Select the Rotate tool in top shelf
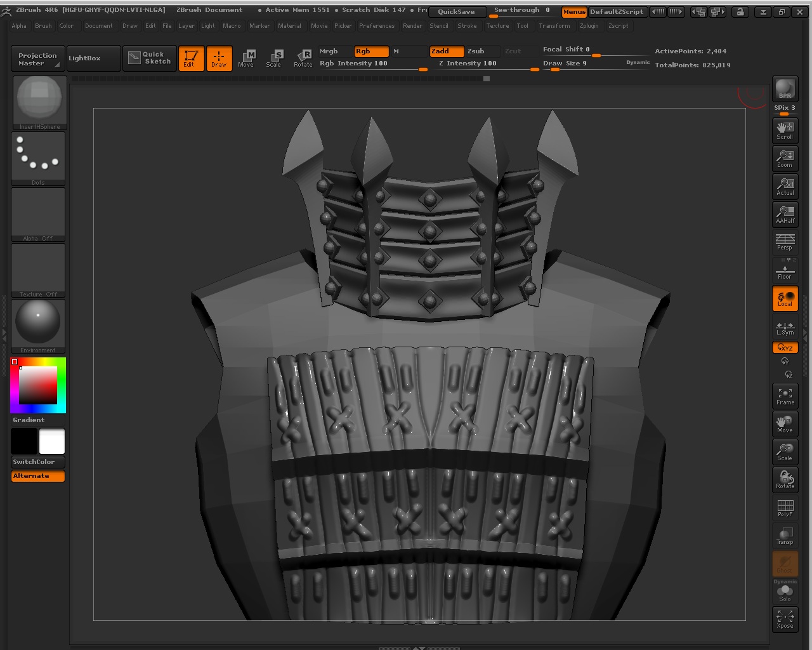This screenshot has height=650, width=812. [x=303, y=58]
